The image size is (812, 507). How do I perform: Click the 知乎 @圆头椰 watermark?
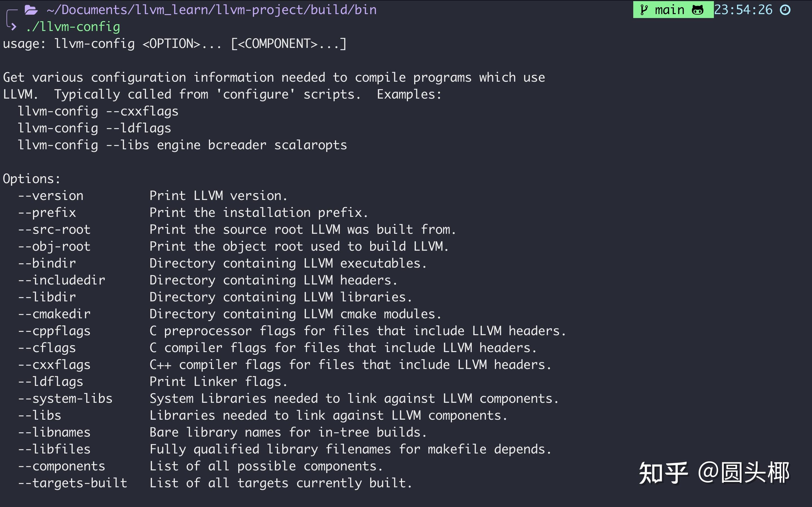click(x=714, y=473)
